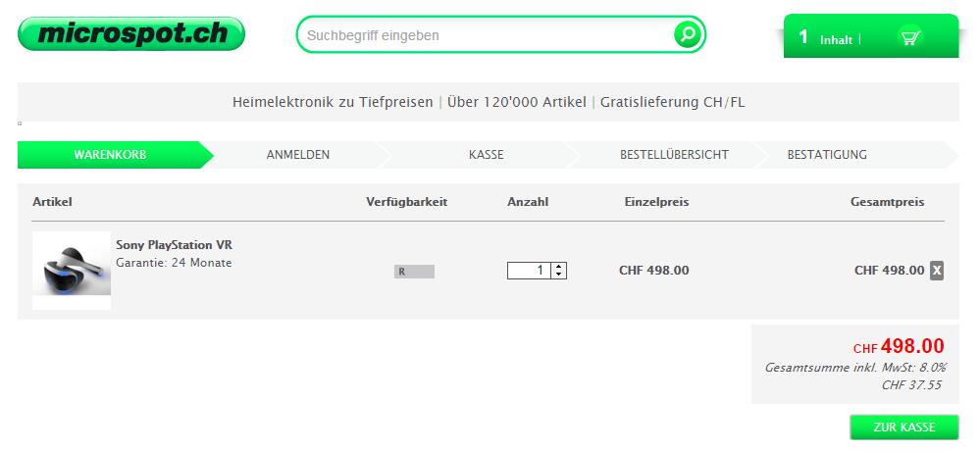Click the tiny broken image under banner
Screen dimensions: 980x453
20,124
